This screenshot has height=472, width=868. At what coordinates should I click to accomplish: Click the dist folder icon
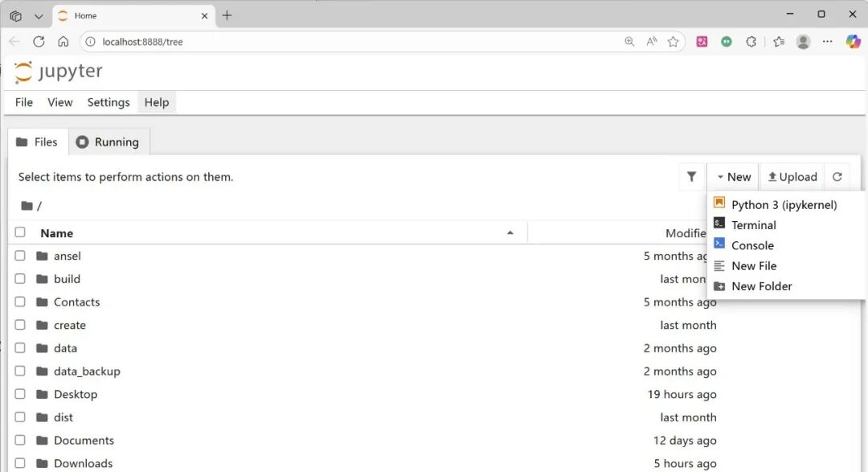click(42, 417)
